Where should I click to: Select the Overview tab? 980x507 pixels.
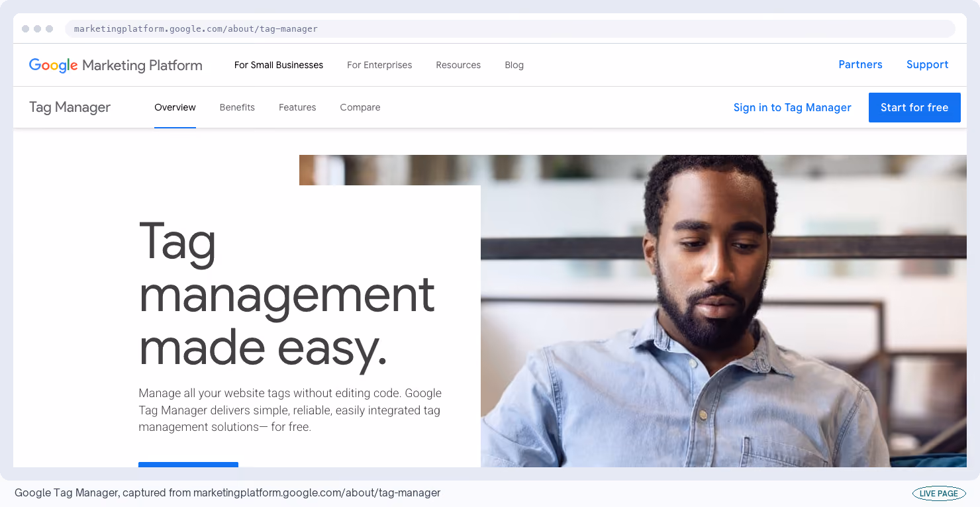click(x=175, y=107)
